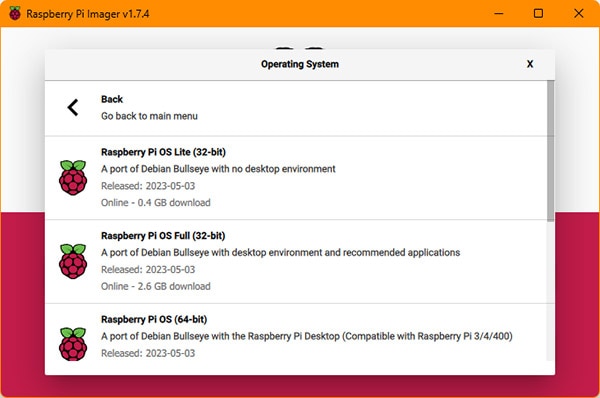Select Raspberry Pi OS (64-bit) title
The image size is (600, 398).
154,319
